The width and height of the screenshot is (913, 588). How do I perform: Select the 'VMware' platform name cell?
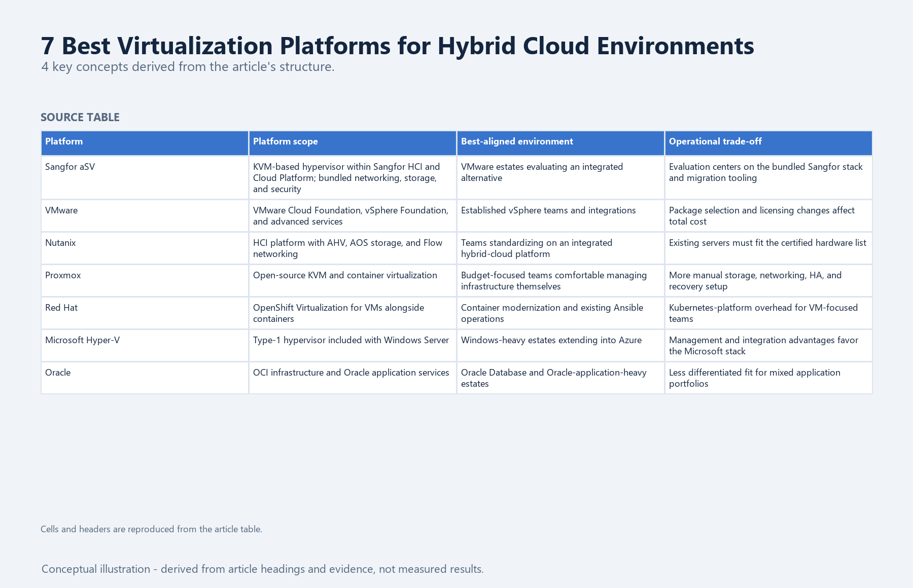point(145,215)
